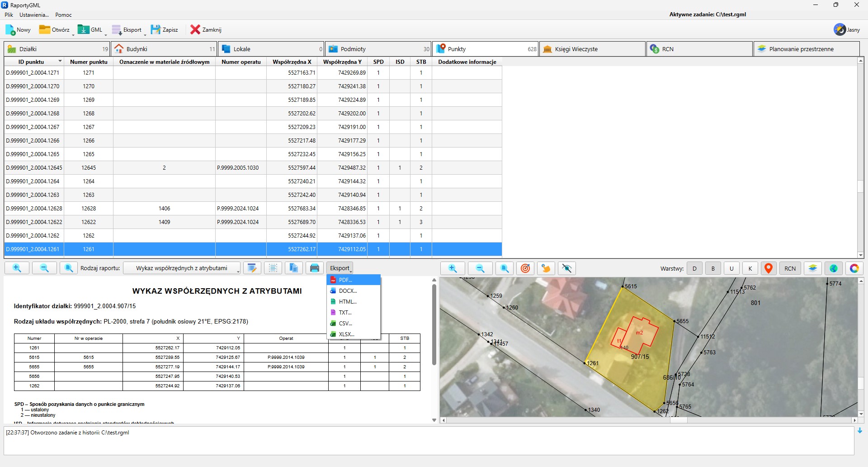Viewport: 868px width, 467px height.
Task: Click the copy report icon
Action: tap(294, 268)
